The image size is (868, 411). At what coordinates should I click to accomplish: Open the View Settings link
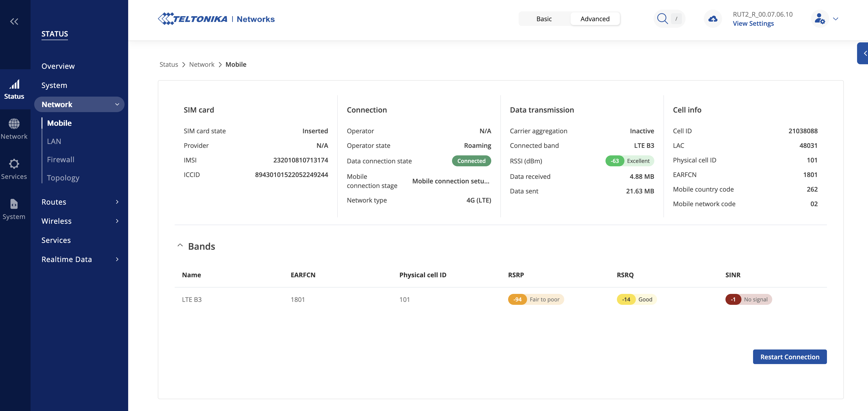tap(753, 23)
